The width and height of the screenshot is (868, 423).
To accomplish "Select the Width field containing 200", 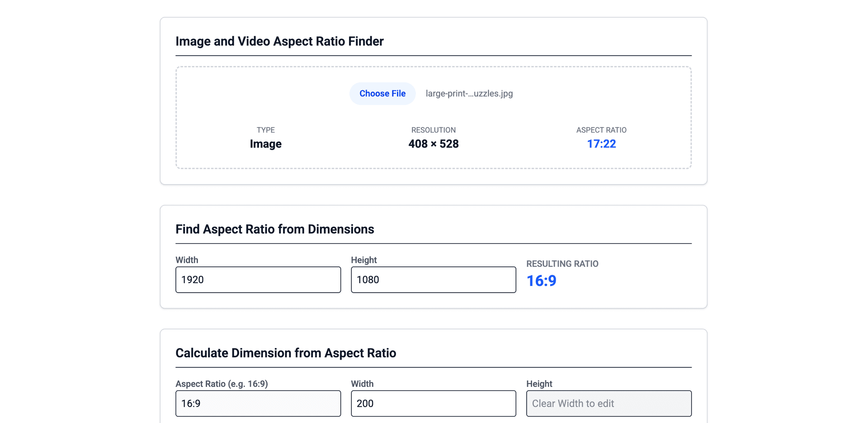I will point(433,403).
